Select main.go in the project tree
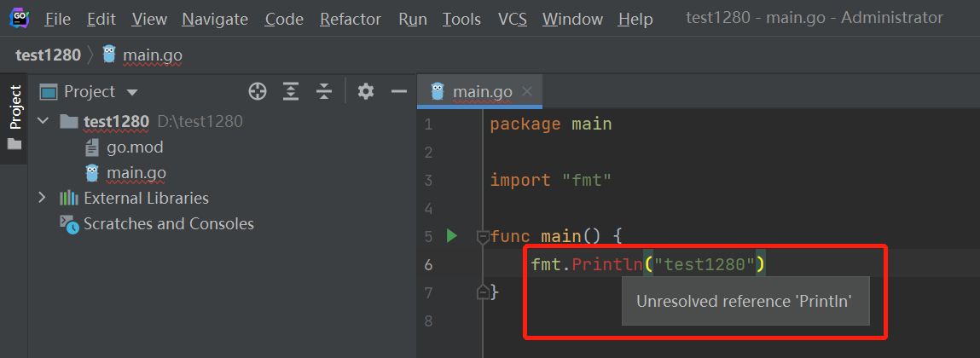Viewport: 980px width, 358px height. click(136, 172)
